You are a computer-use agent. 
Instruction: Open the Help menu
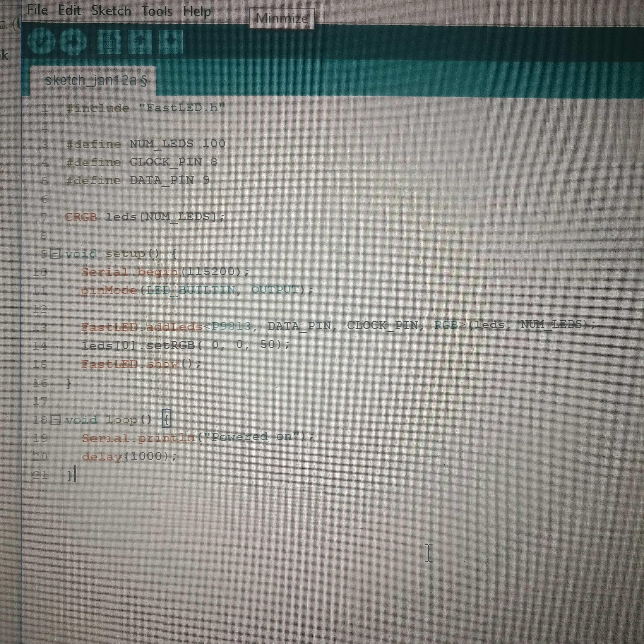pyautogui.click(x=197, y=12)
